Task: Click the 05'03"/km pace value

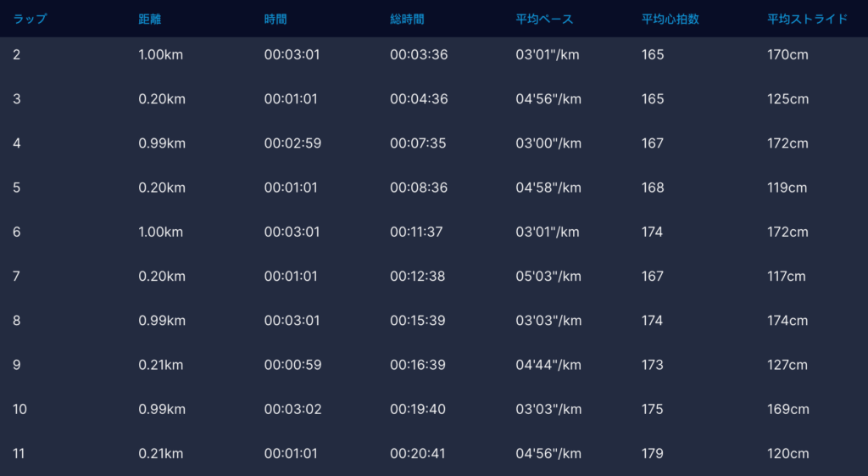Action: coord(548,276)
